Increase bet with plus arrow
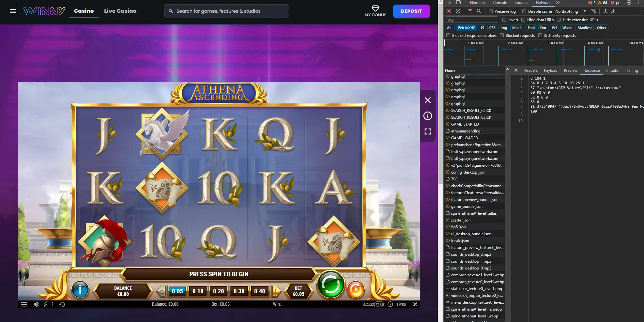 [x=276, y=291]
